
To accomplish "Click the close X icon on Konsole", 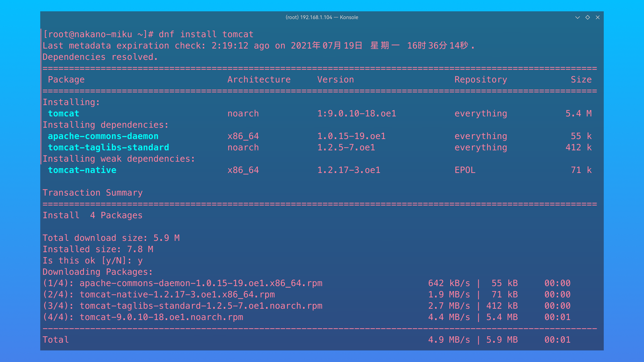I will tap(598, 17).
